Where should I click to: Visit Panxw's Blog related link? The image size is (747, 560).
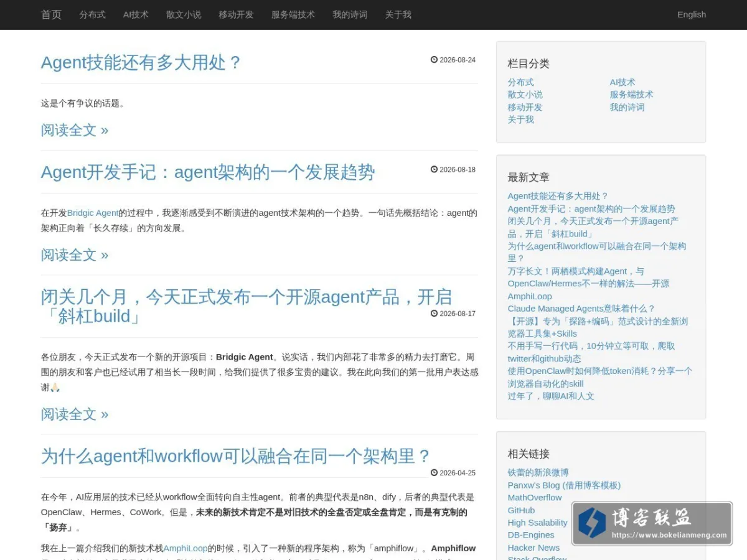click(x=564, y=485)
